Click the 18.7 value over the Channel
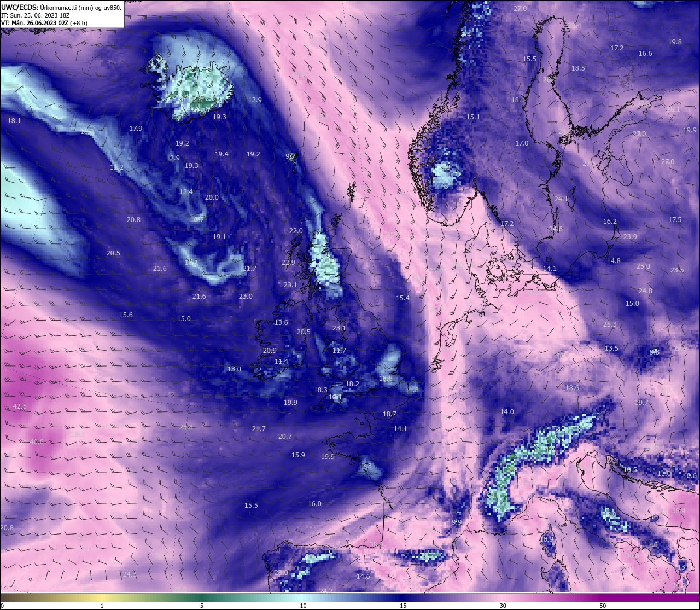The image size is (700, 610). pyautogui.click(x=389, y=415)
